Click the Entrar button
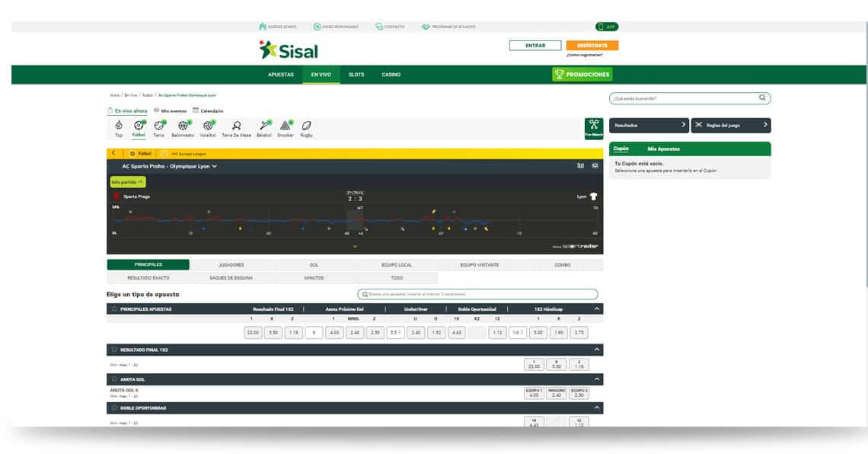This screenshot has height=454, width=868. (x=535, y=46)
